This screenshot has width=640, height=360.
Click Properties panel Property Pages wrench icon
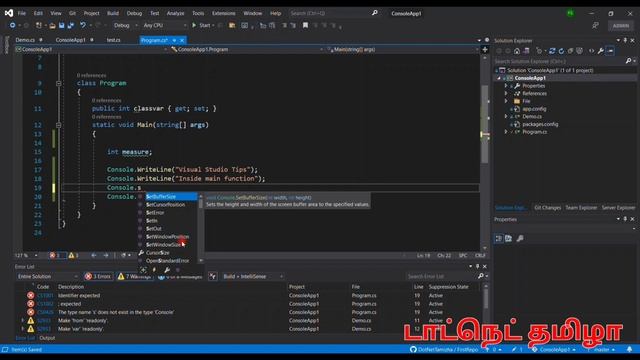pyautogui.click(x=520, y=238)
